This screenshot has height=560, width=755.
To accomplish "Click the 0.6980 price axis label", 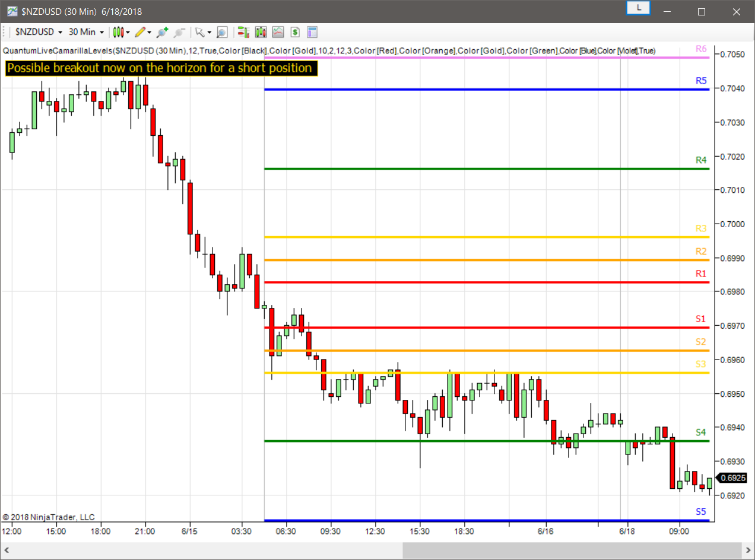I will point(732,292).
